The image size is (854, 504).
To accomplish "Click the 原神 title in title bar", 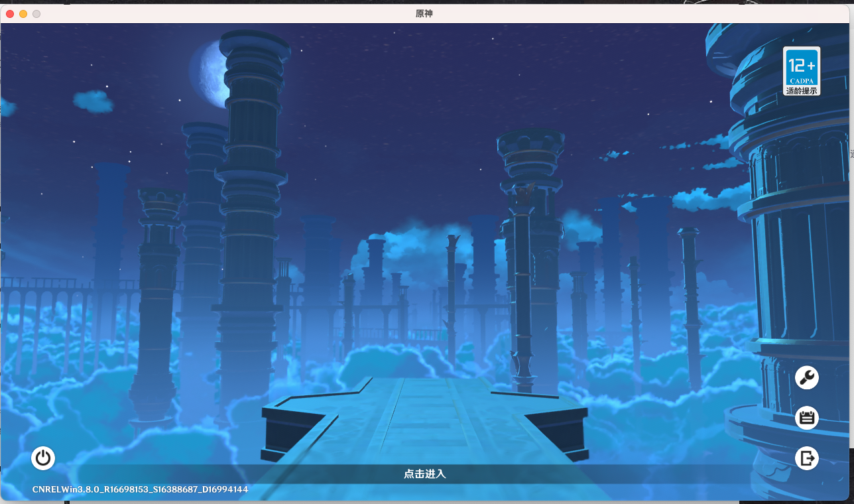I will click(424, 14).
